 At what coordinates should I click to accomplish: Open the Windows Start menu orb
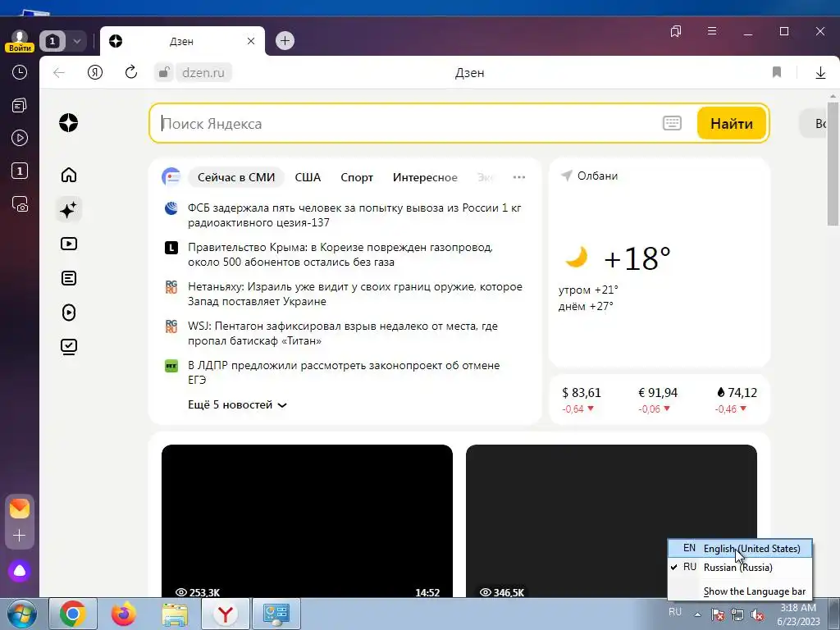[21, 614]
